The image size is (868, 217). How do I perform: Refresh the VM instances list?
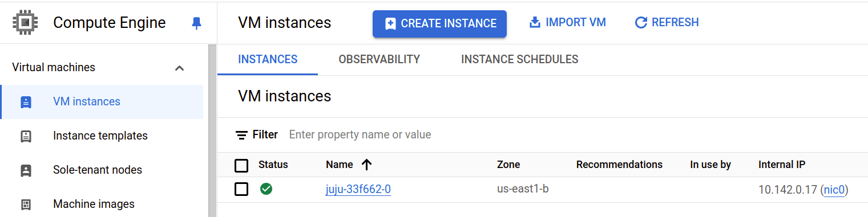(667, 23)
